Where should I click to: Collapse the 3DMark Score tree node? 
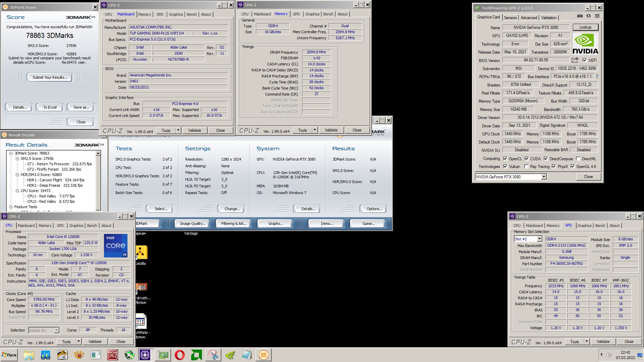[x=11, y=153]
